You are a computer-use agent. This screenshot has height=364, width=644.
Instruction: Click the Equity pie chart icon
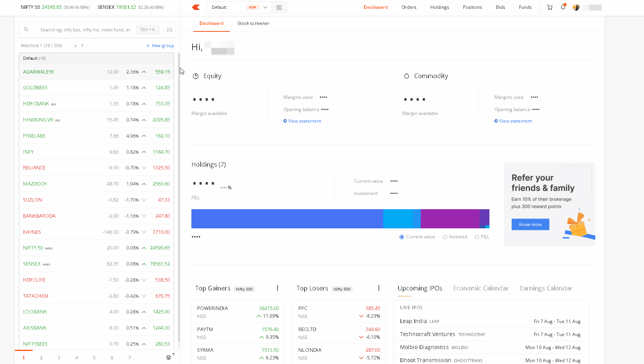(x=196, y=76)
